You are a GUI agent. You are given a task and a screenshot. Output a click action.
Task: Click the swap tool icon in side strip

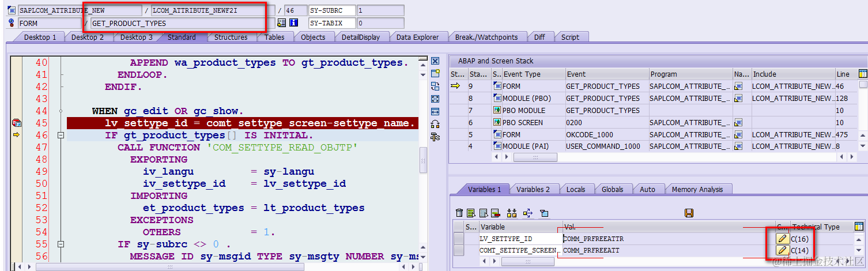(435, 86)
